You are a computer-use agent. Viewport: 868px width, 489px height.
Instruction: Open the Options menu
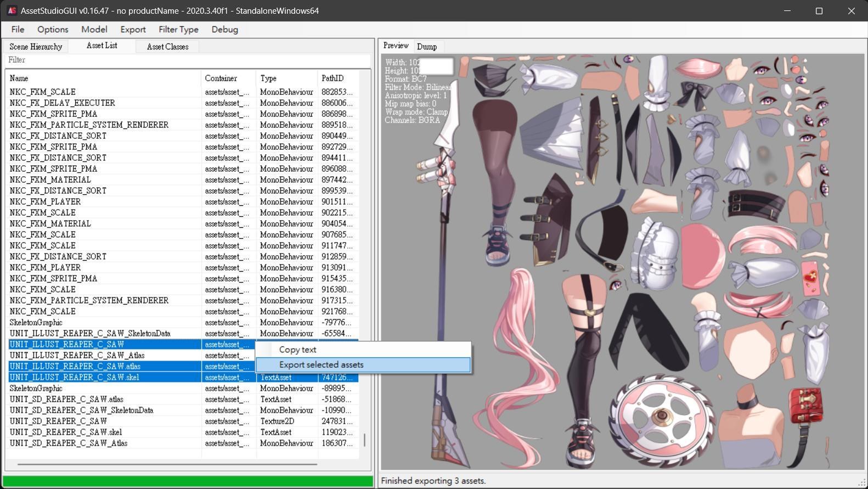click(53, 30)
